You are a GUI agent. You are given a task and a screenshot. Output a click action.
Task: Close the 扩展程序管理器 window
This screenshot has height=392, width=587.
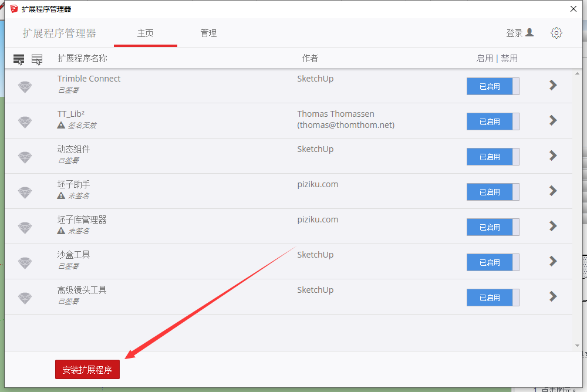click(x=573, y=9)
